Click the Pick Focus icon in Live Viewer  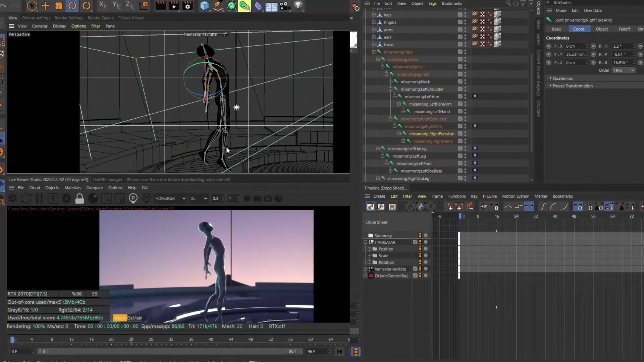pos(133,199)
